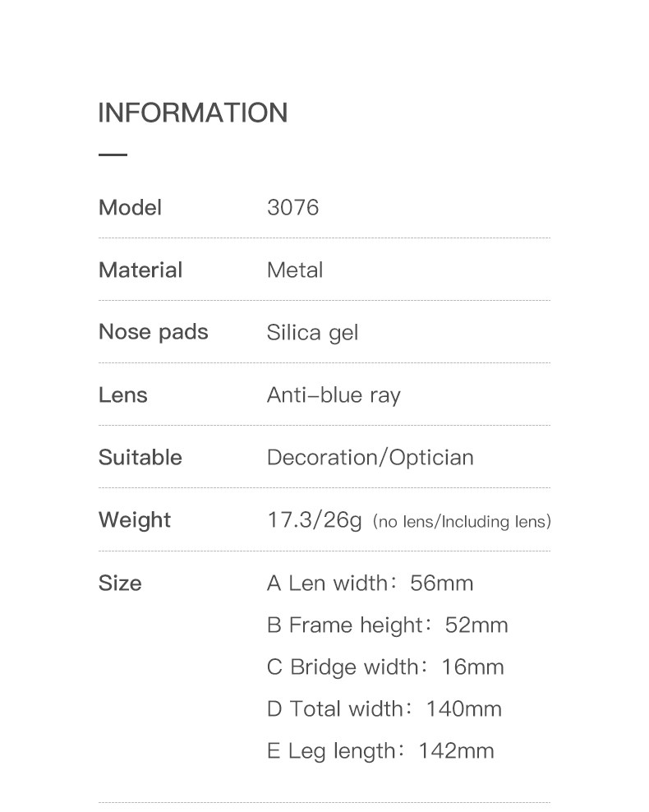Select the E Leg length 142mm line
649x812 pixels.
pos(380,751)
